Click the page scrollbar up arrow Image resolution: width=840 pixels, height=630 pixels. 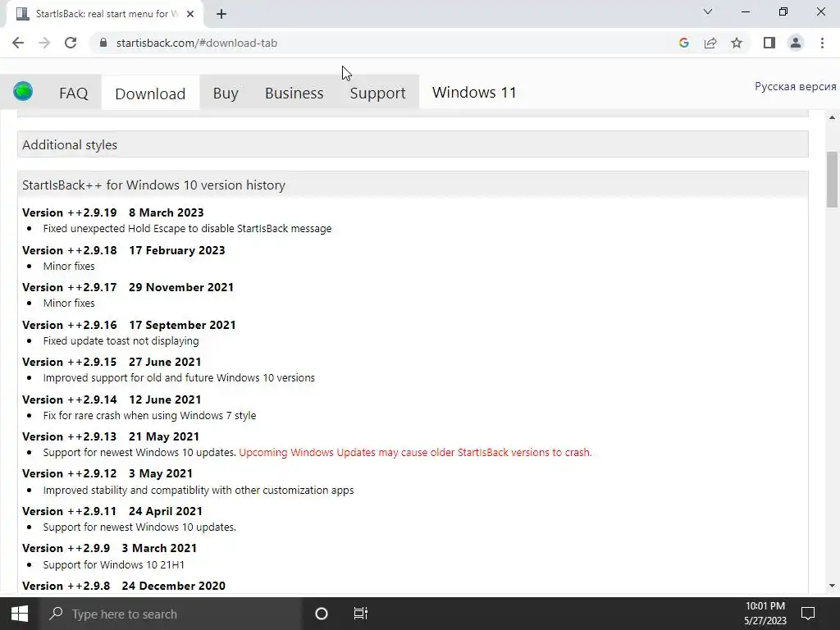832,117
